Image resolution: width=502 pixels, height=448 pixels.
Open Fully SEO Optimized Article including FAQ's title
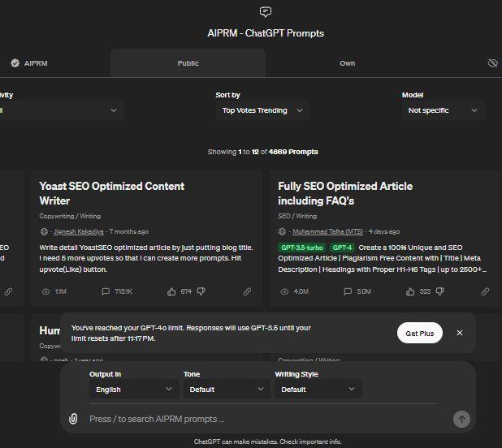[x=345, y=193]
